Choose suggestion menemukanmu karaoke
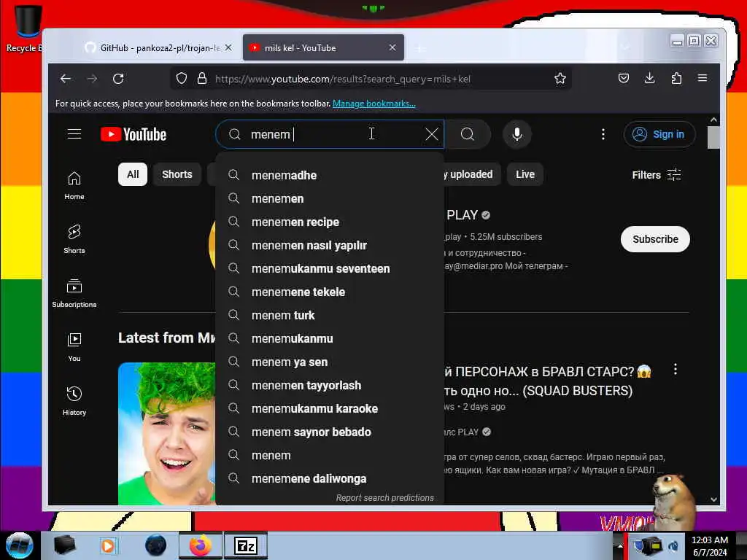The height and width of the screenshot is (560, 747). 330,408
